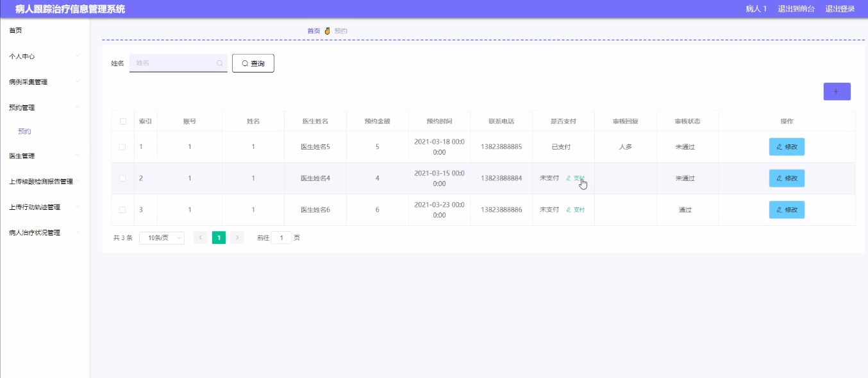
Task: Click the 查询 search button
Action: (253, 64)
